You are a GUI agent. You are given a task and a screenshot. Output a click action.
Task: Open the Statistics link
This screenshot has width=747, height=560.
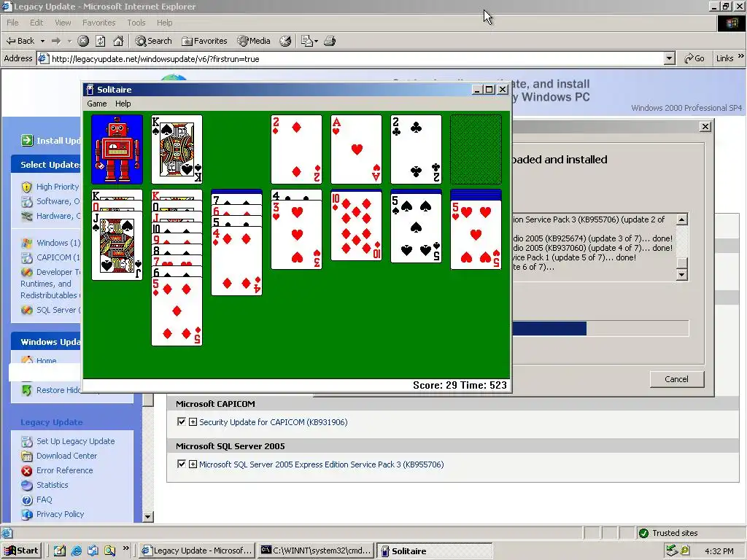53,485
